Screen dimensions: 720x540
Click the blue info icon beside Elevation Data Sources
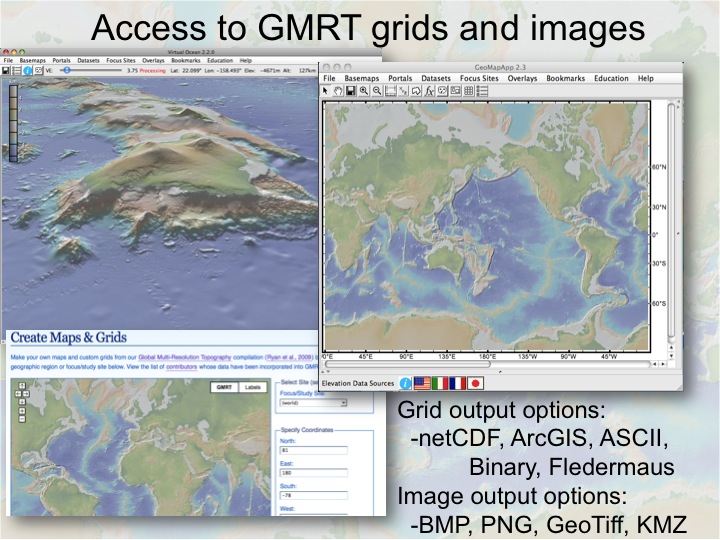tap(405, 382)
